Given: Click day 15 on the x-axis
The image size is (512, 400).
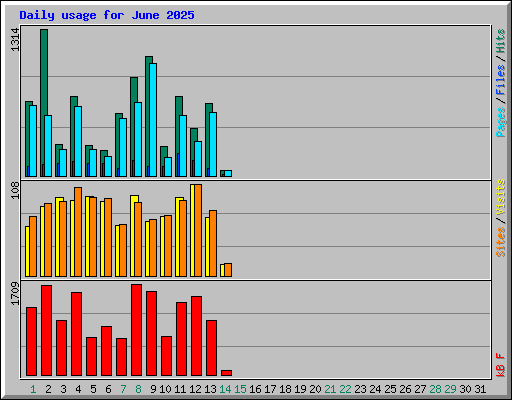Looking at the screenshot, I should (240, 389).
